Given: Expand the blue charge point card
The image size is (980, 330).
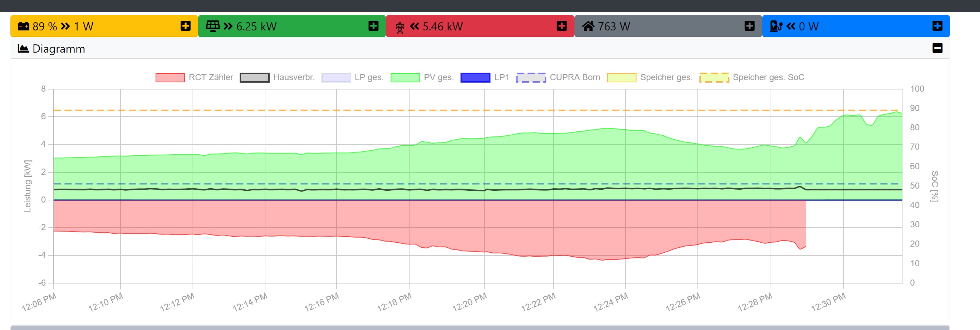Looking at the screenshot, I should click(x=937, y=26).
